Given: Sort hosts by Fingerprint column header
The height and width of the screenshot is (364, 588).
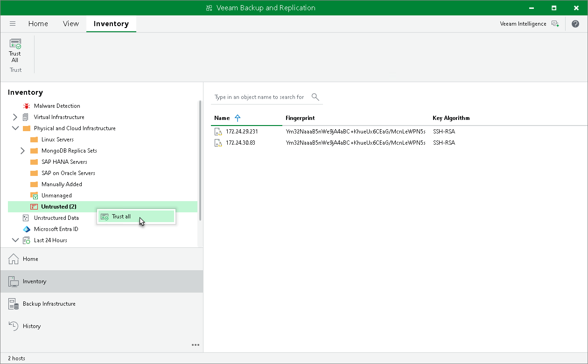Looking at the screenshot, I should (300, 118).
